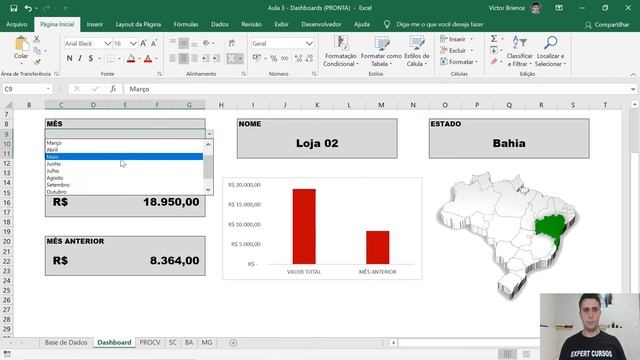Image resolution: width=640 pixels, height=360 pixels.
Task: Click the insert function fx icon
Action: (x=113, y=89)
